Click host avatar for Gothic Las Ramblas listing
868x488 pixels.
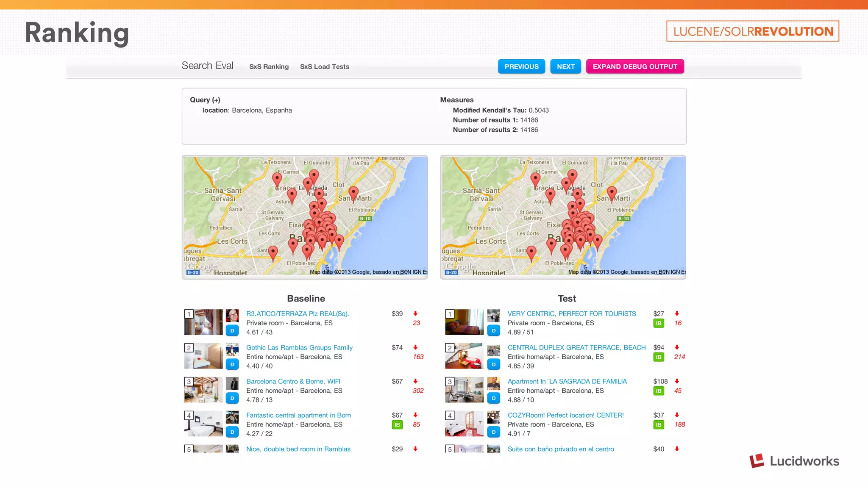coord(232,349)
